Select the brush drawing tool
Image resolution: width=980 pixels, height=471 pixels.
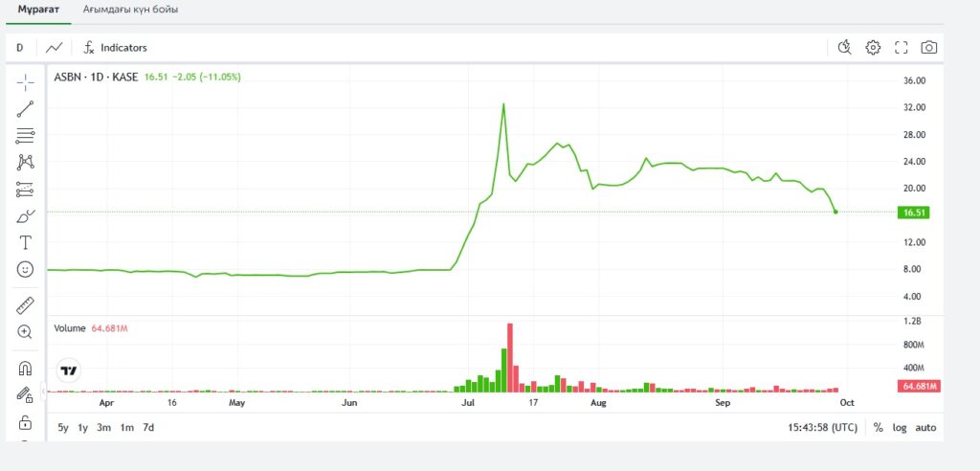click(26, 216)
